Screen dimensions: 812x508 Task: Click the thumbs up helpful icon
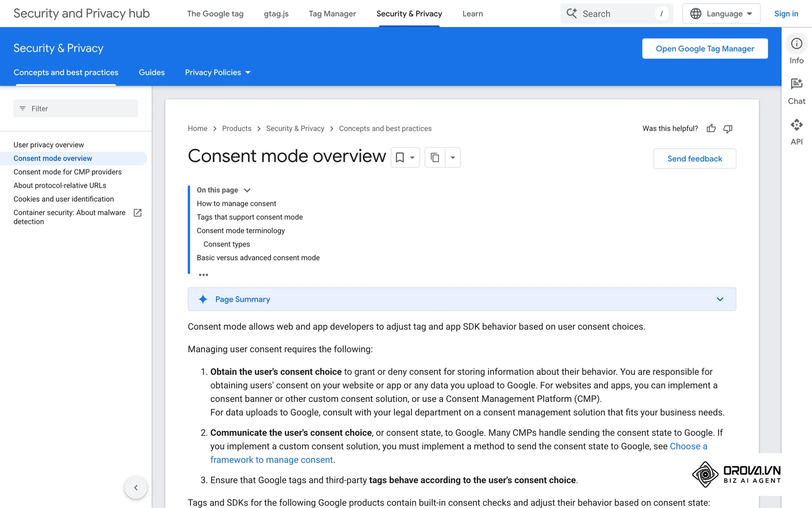pyautogui.click(x=711, y=129)
